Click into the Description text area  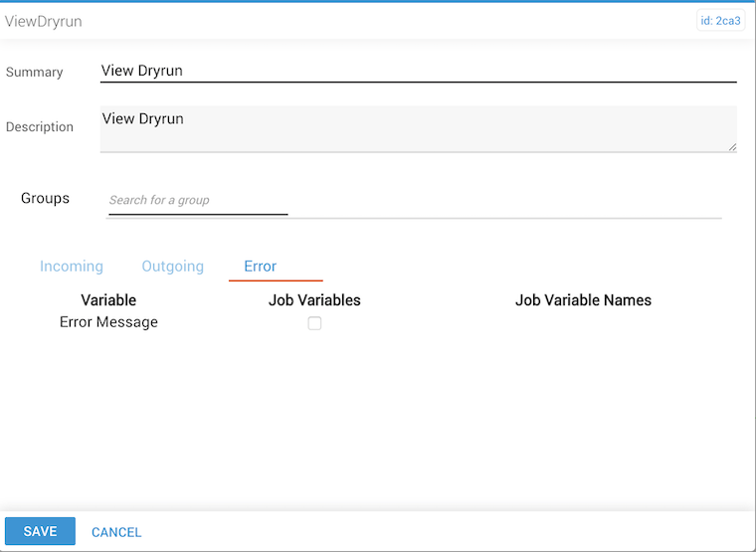click(x=418, y=129)
